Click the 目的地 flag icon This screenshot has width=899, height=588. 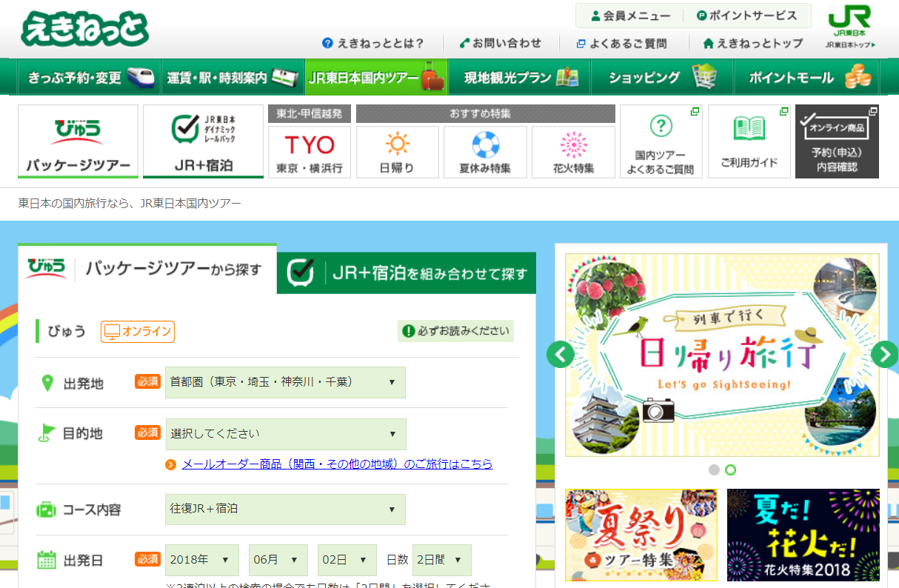pyautogui.click(x=47, y=434)
